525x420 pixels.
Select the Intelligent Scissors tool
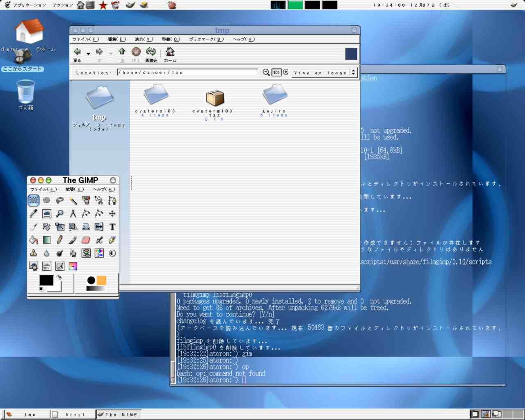point(99,200)
